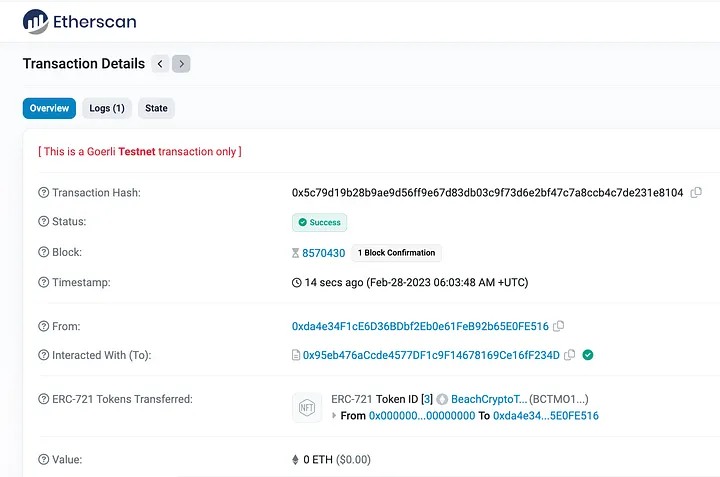The width and height of the screenshot is (720, 477).
Task: Go to next transaction with right chevron
Action: (181, 64)
